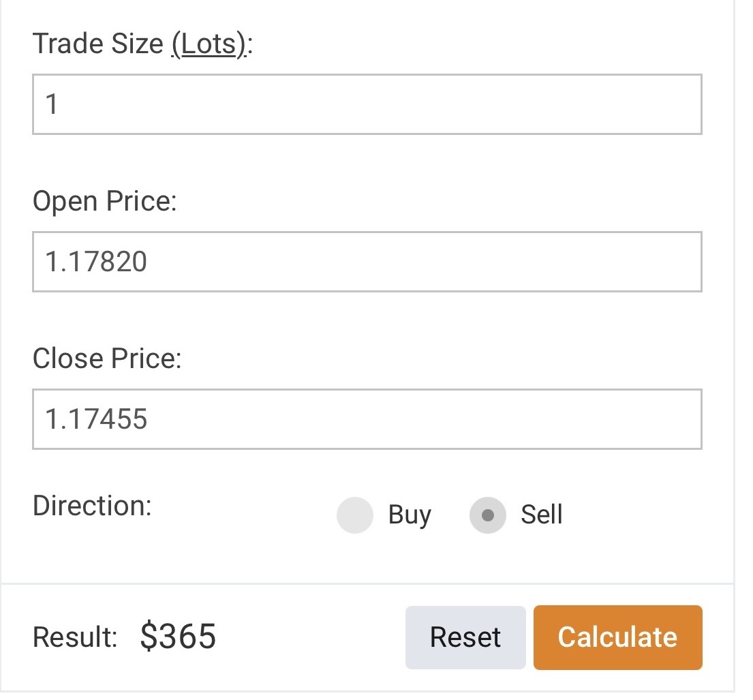Click the Result label text
Viewport: 753px width, 700px height.
tap(75, 637)
